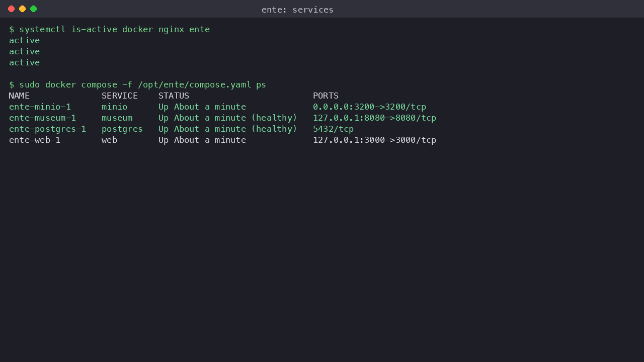Click the 'postgres' service cell
The width and height of the screenshot is (644, 362).
click(x=122, y=129)
